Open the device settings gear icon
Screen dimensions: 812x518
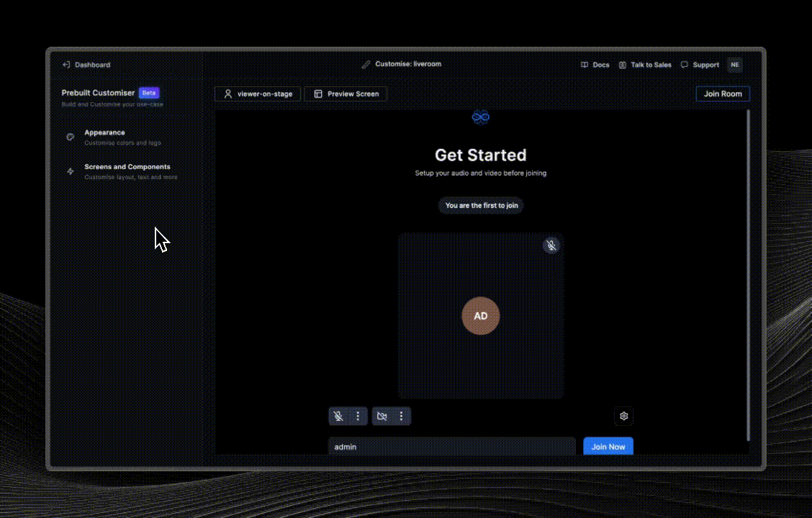[x=623, y=416]
